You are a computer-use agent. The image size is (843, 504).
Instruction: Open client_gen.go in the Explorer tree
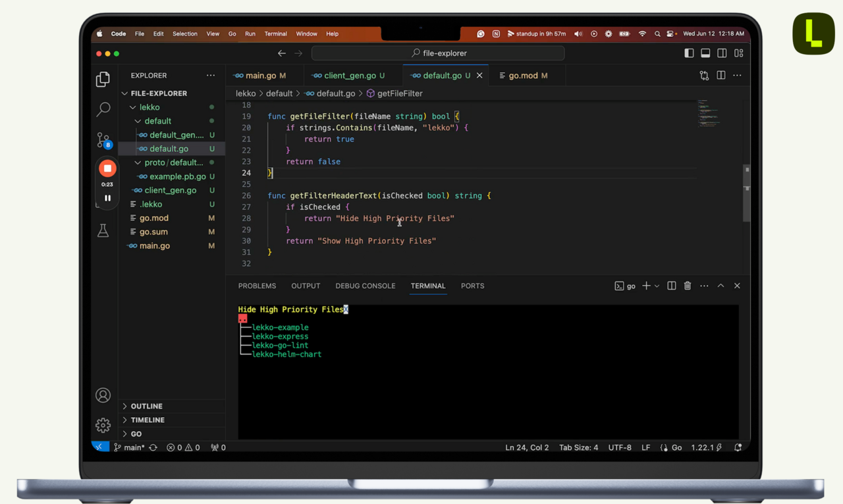pos(171,190)
